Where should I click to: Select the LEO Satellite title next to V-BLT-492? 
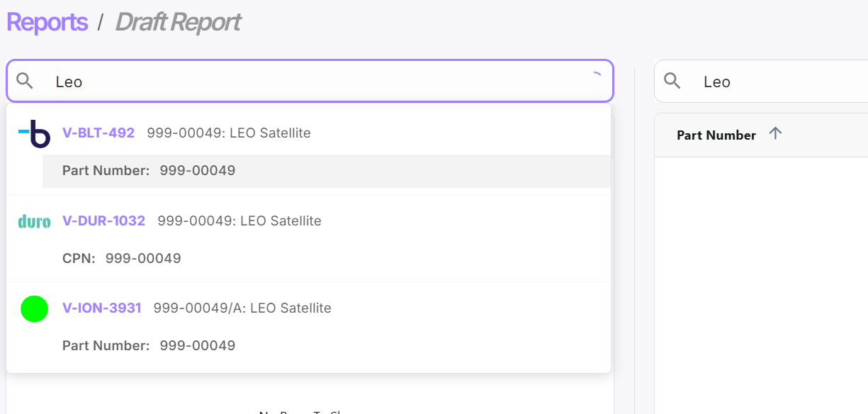pos(229,133)
